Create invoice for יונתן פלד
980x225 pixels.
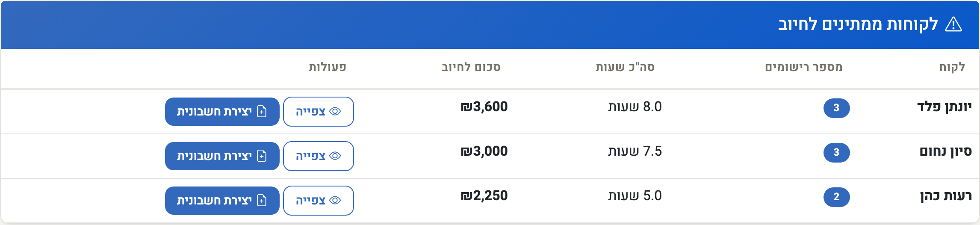[x=222, y=112]
